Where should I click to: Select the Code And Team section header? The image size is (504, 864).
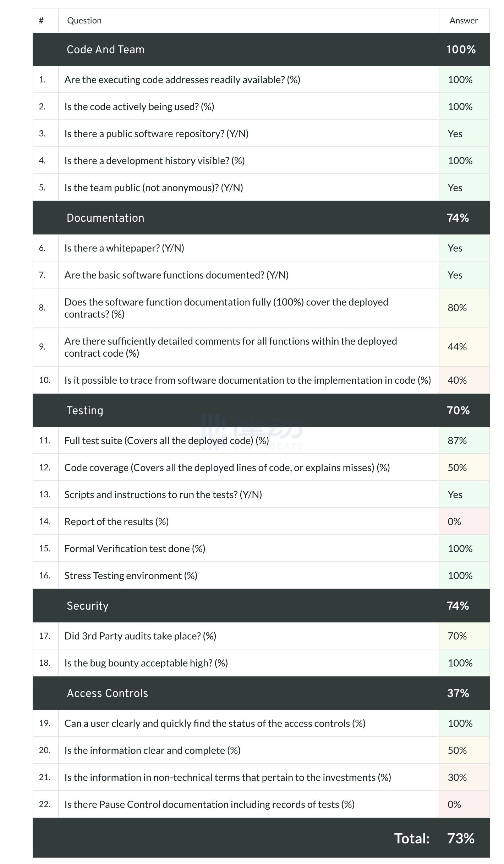(x=105, y=49)
